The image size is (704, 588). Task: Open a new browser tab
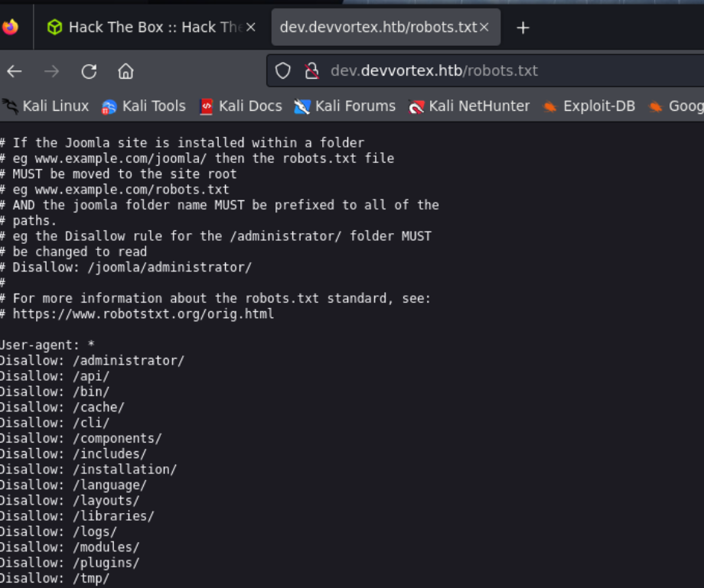click(x=523, y=28)
